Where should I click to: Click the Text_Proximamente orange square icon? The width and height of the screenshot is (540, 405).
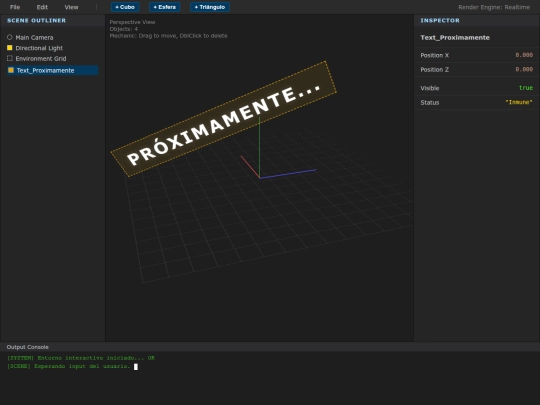11,70
